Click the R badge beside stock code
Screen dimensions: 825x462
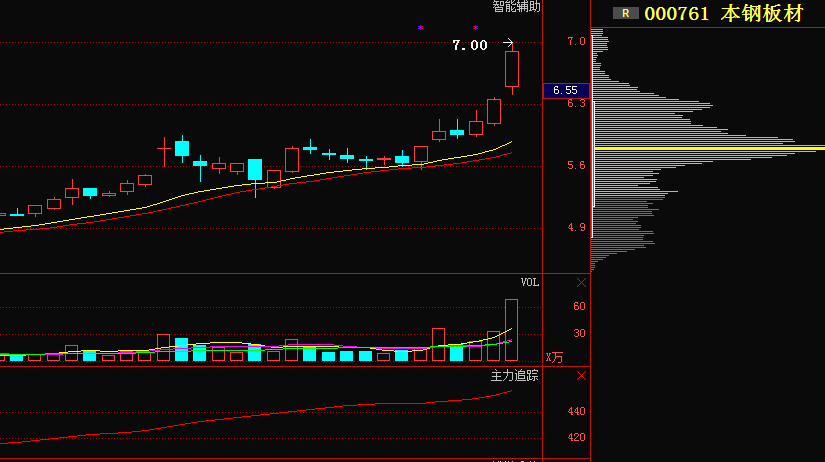(x=626, y=13)
